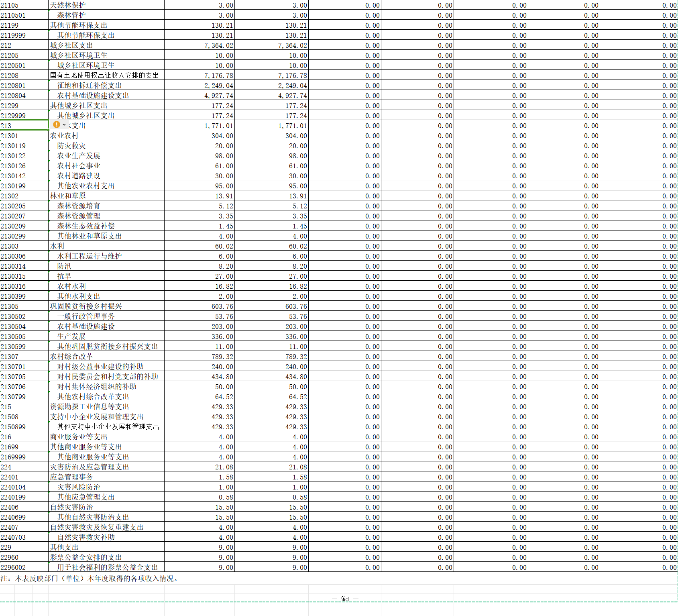Select cell with code 2296002
This screenshot has width=678, height=616.
coord(24,567)
